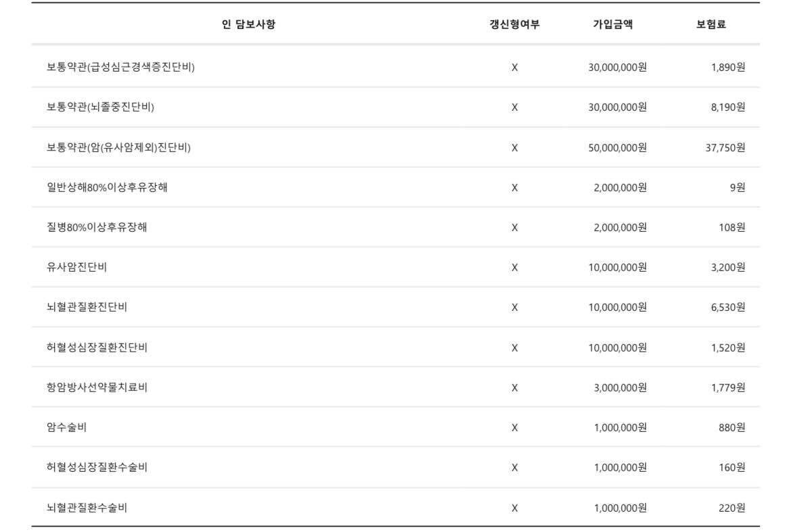
Task: Click the 인 담보사항 column header
Action: (x=248, y=25)
